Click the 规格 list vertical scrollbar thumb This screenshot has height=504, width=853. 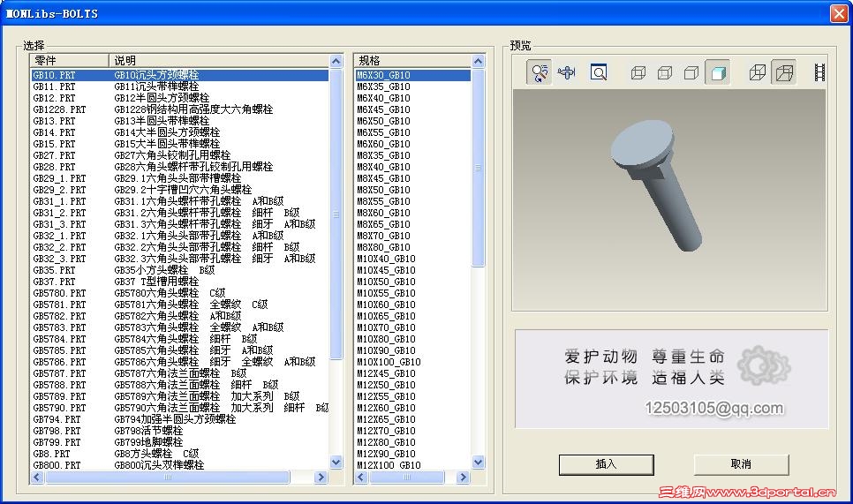click(x=478, y=168)
